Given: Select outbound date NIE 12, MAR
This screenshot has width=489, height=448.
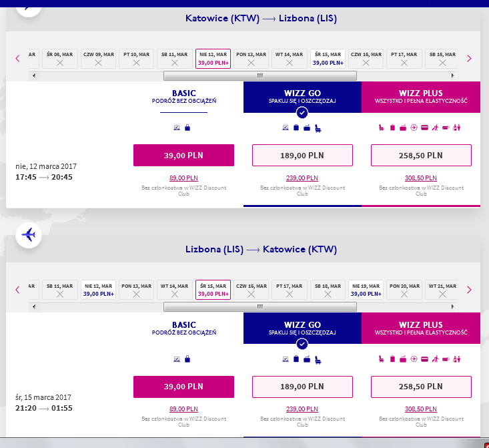Looking at the screenshot, I should click(x=213, y=58).
